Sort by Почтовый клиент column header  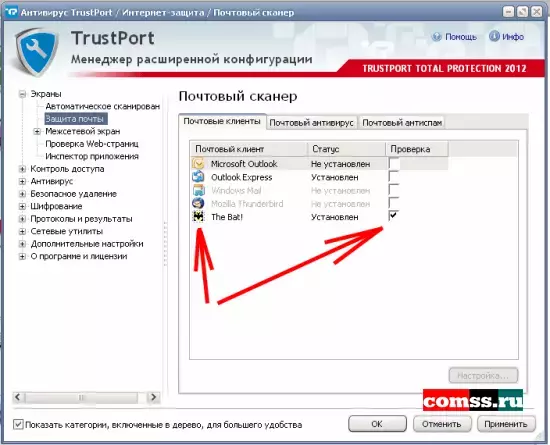249,149
